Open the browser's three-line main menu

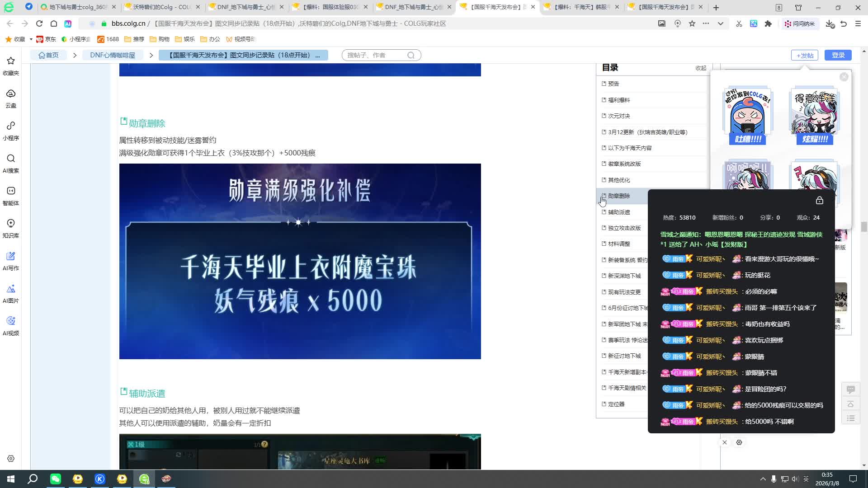tap(858, 23)
